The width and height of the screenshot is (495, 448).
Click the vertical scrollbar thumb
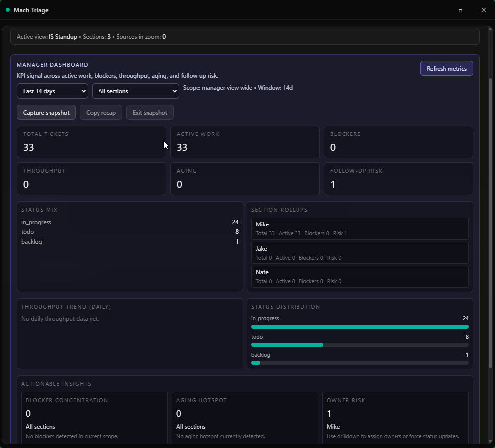[490, 223]
